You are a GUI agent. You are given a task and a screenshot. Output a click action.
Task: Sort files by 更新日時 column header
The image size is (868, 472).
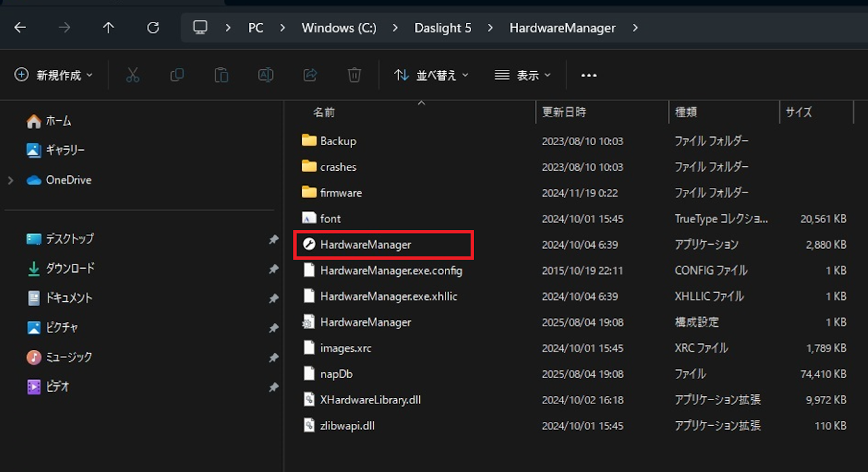564,113
